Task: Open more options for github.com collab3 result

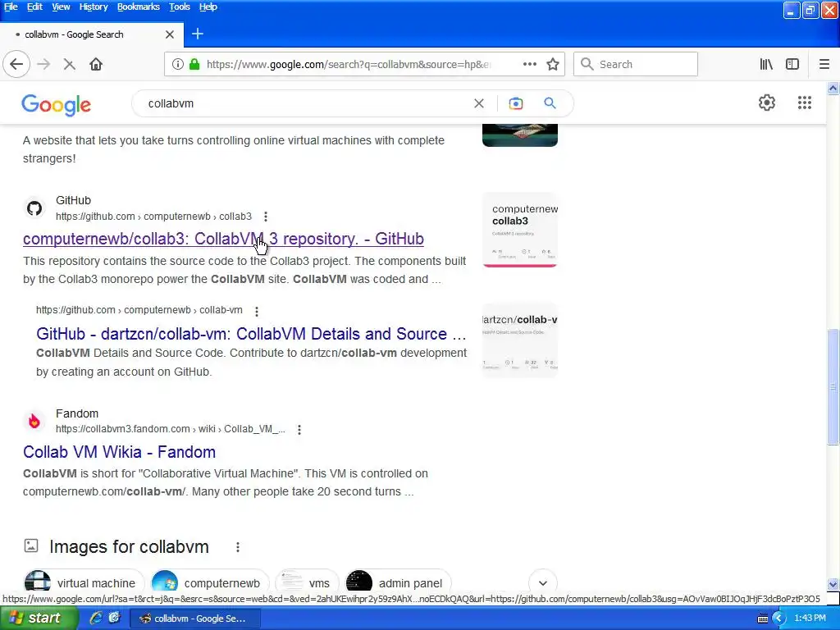Action: coord(266,217)
